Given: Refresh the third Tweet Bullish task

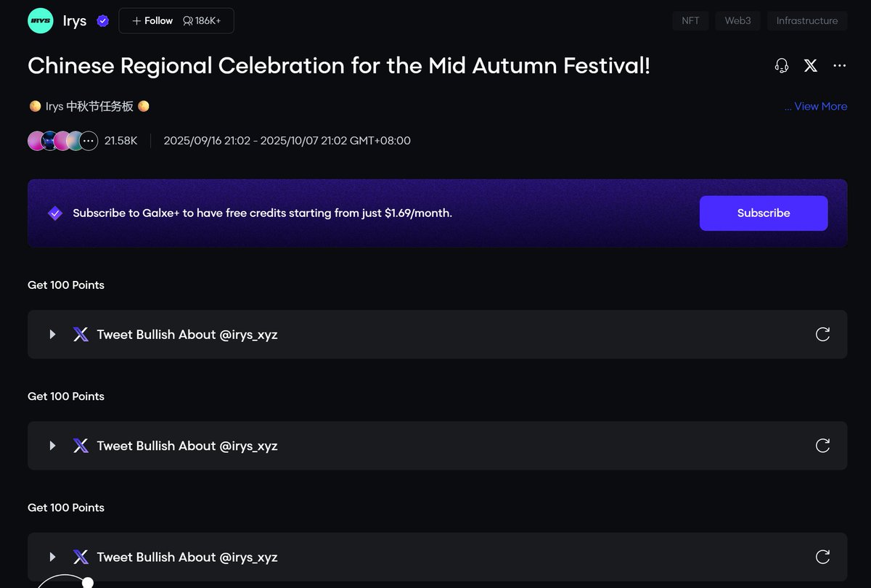Looking at the screenshot, I should click(x=822, y=557).
